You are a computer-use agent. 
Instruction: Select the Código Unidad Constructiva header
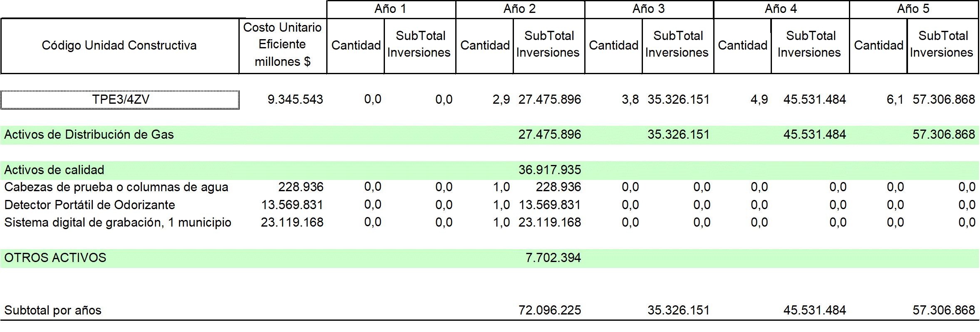[x=119, y=45]
